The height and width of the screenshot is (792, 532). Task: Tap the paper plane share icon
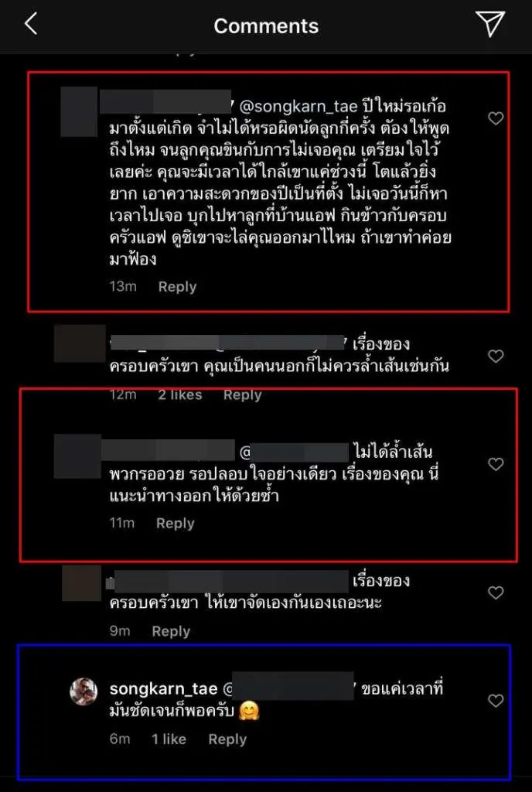pyautogui.click(x=489, y=23)
